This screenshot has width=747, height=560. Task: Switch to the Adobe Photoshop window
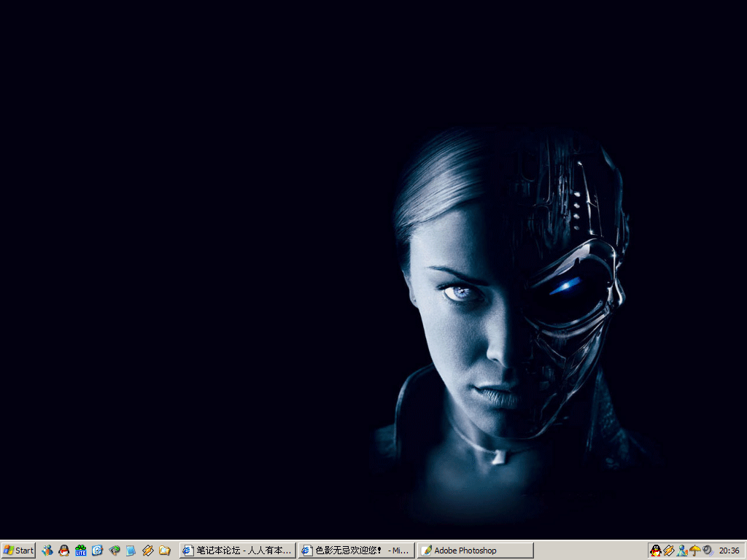476,551
